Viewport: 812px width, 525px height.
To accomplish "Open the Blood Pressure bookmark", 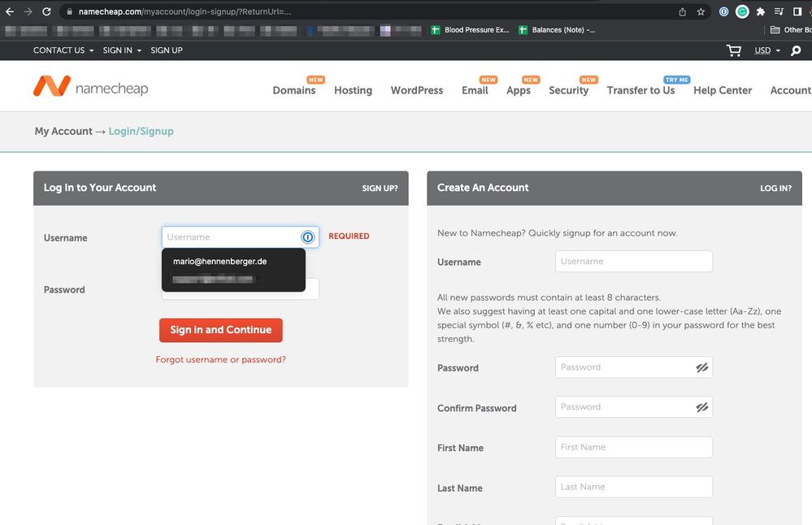I will pyautogui.click(x=471, y=30).
